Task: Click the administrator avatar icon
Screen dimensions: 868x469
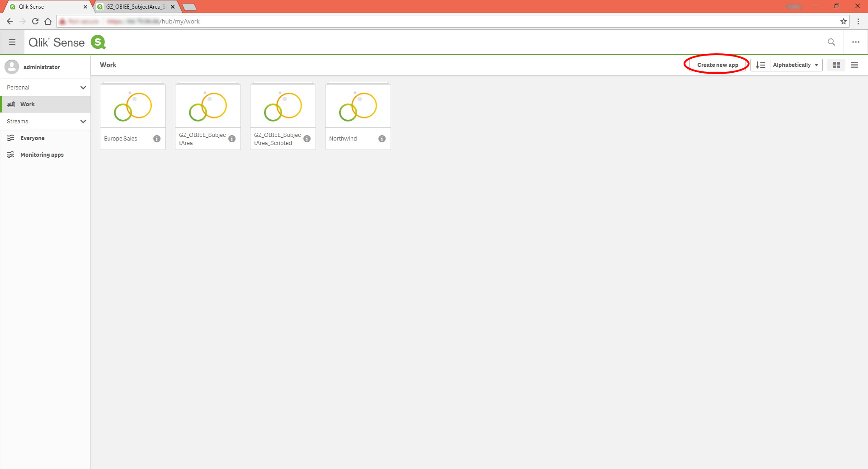Action: pos(12,67)
